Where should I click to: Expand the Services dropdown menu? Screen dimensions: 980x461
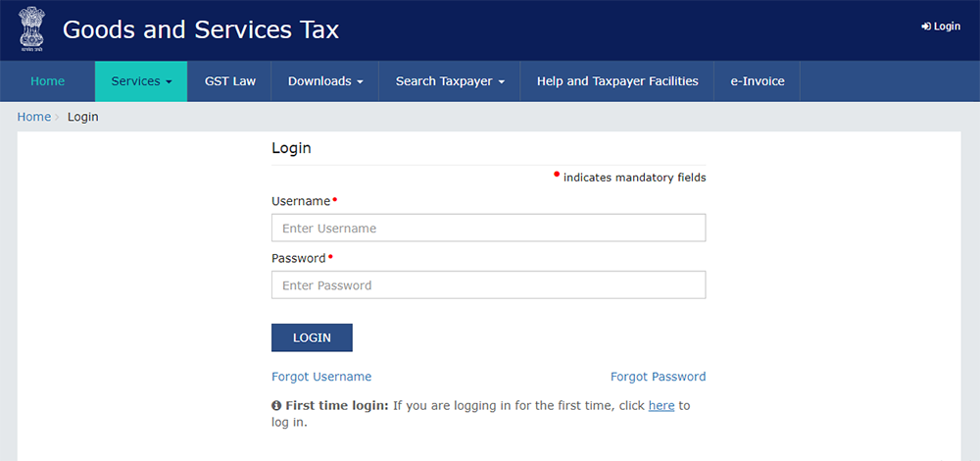click(141, 81)
